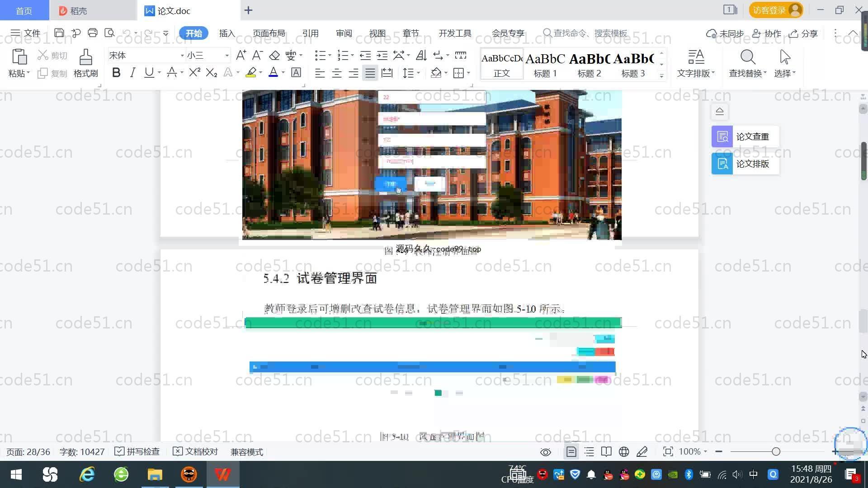The height and width of the screenshot is (488, 868).
Task: Click the 分享 share button
Action: point(803,33)
